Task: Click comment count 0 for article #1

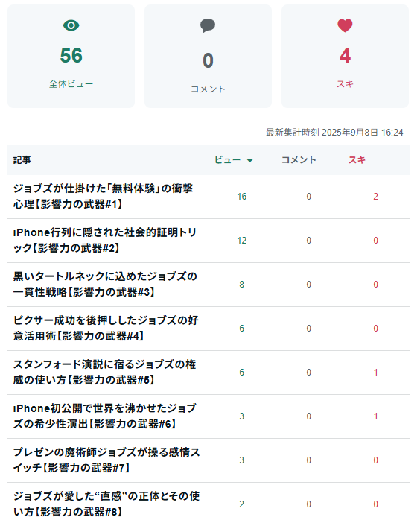Action: (x=309, y=197)
